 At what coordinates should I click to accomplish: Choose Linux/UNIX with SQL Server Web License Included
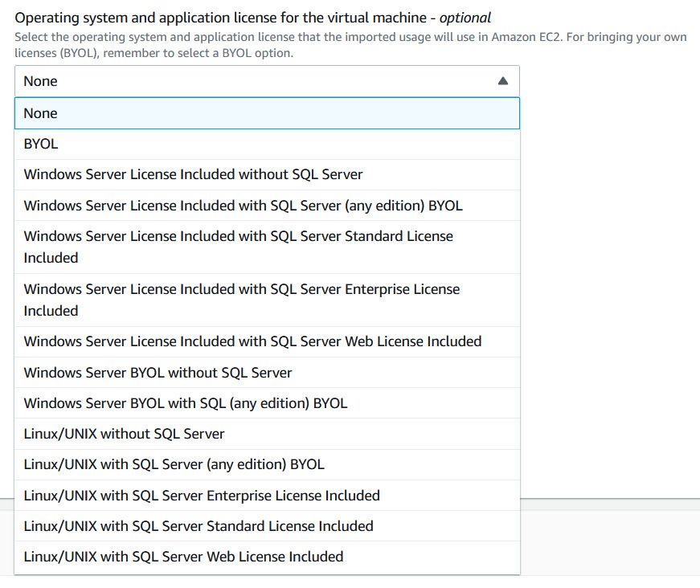click(x=267, y=557)
